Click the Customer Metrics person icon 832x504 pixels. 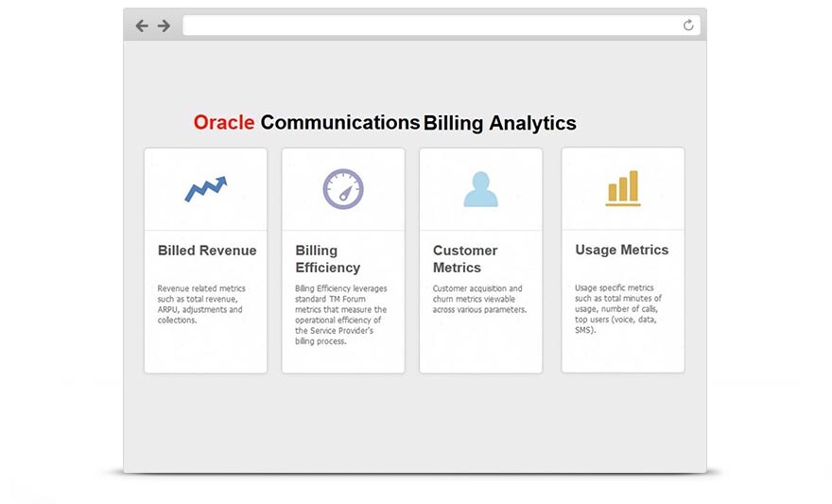point(480,189)
